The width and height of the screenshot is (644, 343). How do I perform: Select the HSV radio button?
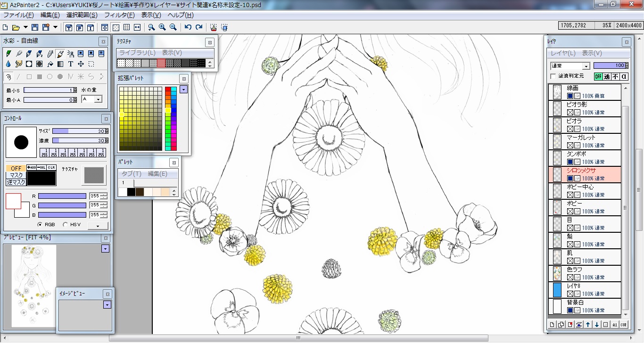tap(65, 225)
